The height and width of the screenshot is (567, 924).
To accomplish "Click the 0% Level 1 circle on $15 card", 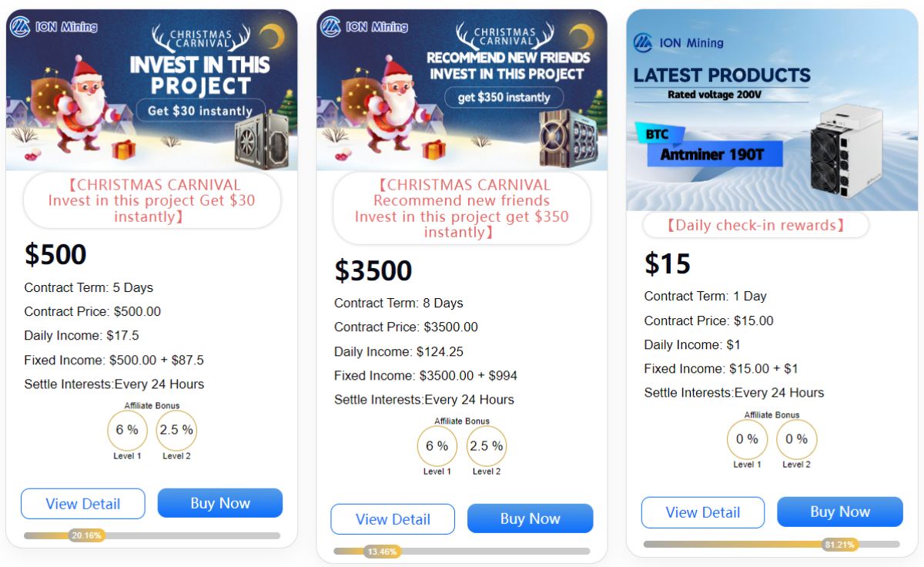I will pos(747,439).
